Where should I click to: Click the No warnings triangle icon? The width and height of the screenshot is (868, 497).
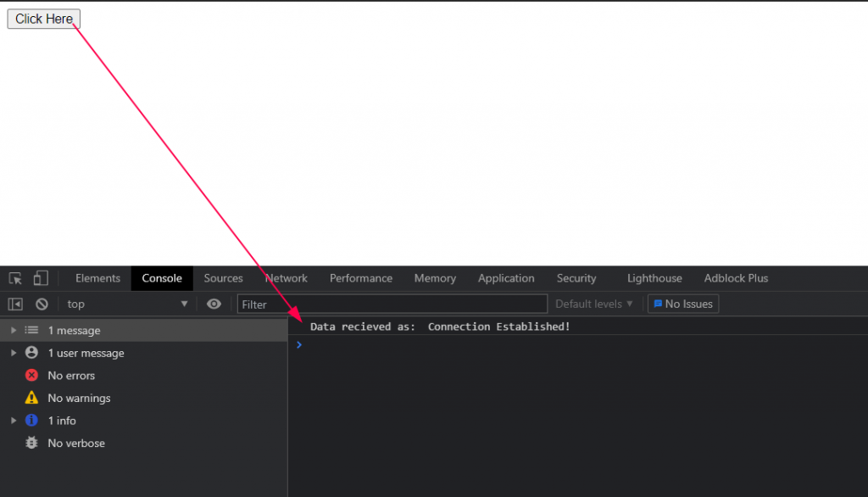[x=31, y=398]
